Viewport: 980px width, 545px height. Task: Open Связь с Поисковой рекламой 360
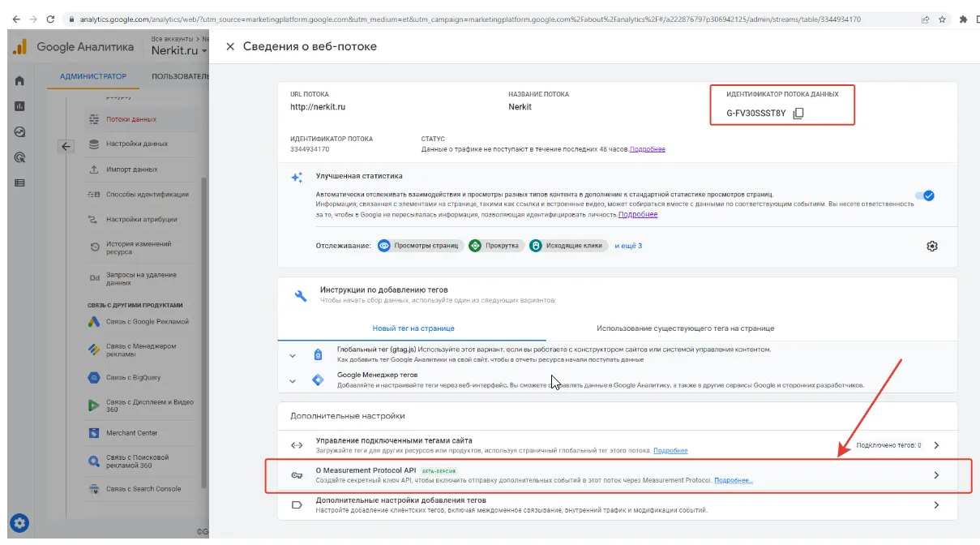pos(138,461)
